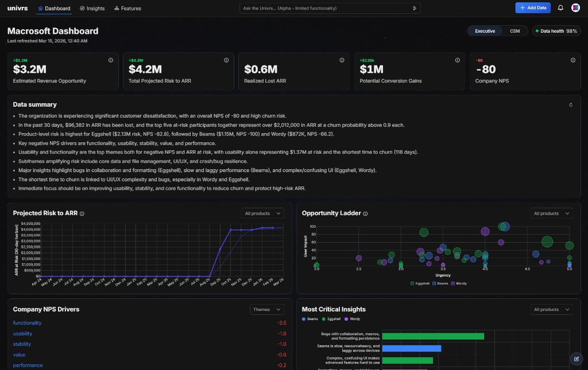The height and width of the screenshot is (370, 588).
Task: Click the info icon on Company NPS card
Action: pos(572,59)
